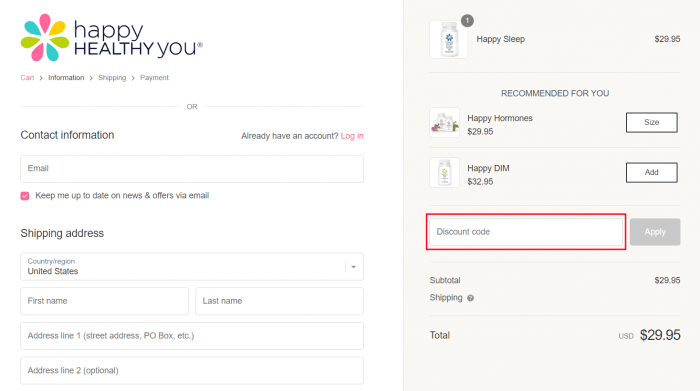Click the Address line 2 optional field
The image size is (700, 391).
point(192,370)
